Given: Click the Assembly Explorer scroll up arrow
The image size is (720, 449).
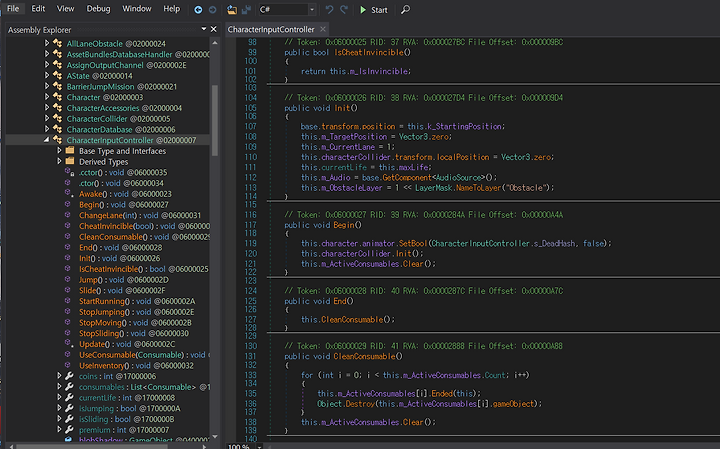Looking at the screenshot, I should 214,42.
